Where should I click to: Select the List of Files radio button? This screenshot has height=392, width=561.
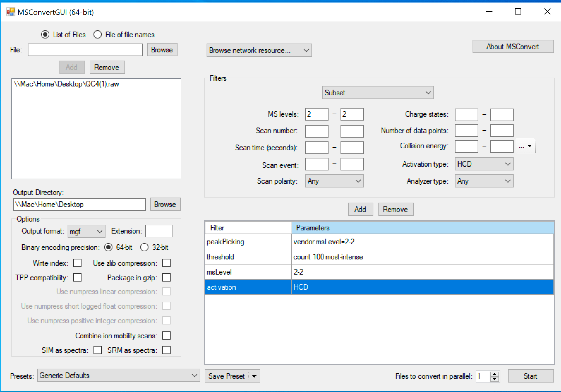(45, 35)
